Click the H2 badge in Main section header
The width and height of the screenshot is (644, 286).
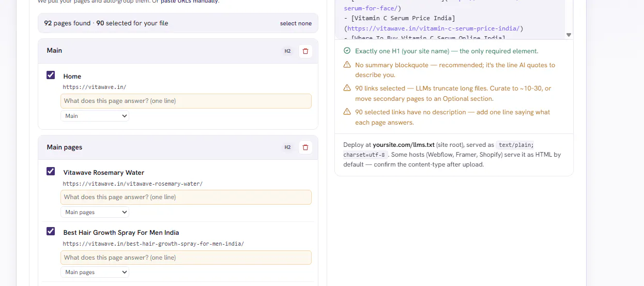click(287, 51)
